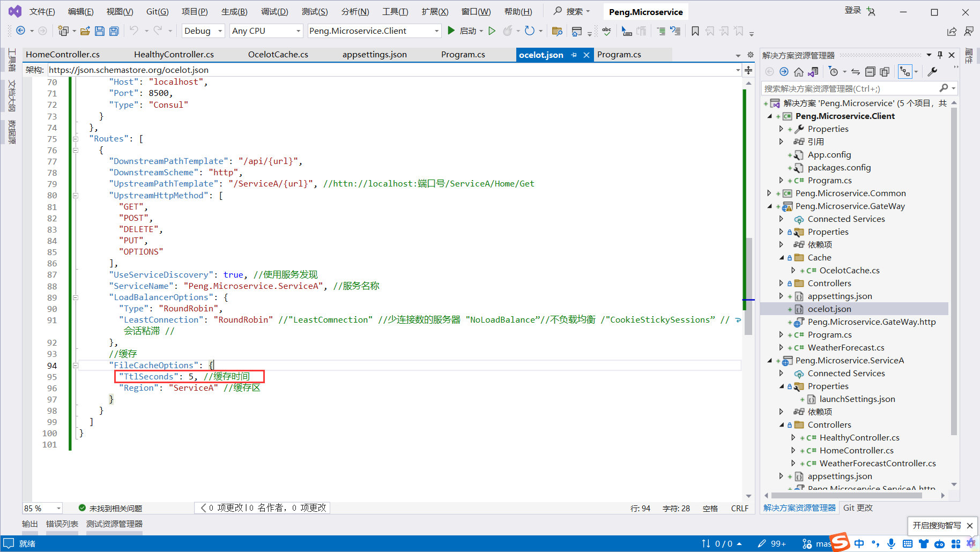Toggle auto-hide pin for Solution Explorer panel
Image resolution: width=980 pixels, height=552 pixels.
940,55
